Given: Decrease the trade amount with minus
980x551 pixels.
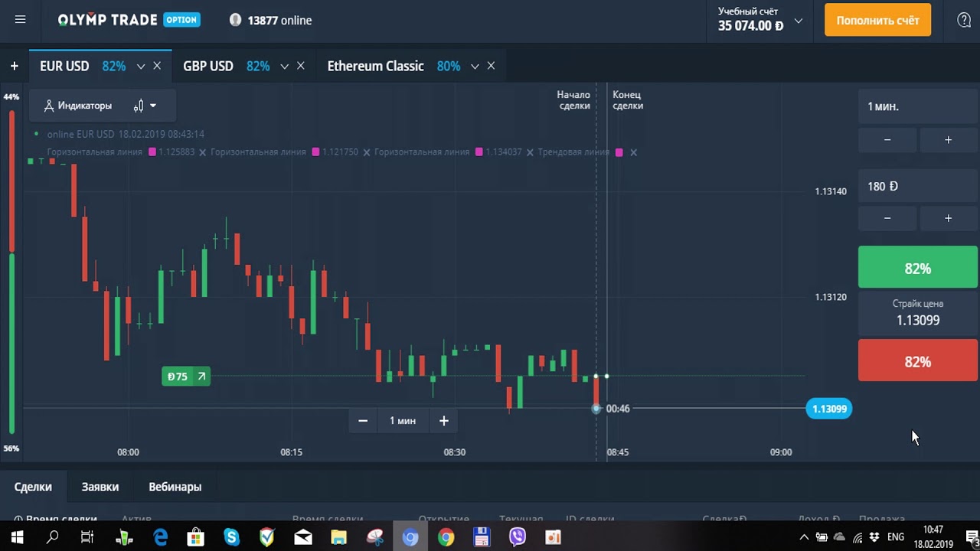Looking at the screenshot, I should pos(887,218).
